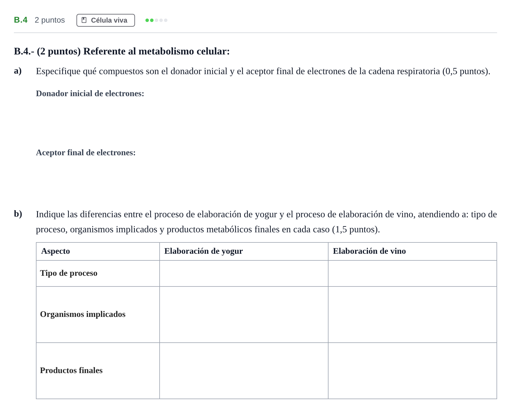Open the Célula viva topic tag
The image size is (511, 420).
click(x=106, y=20)
